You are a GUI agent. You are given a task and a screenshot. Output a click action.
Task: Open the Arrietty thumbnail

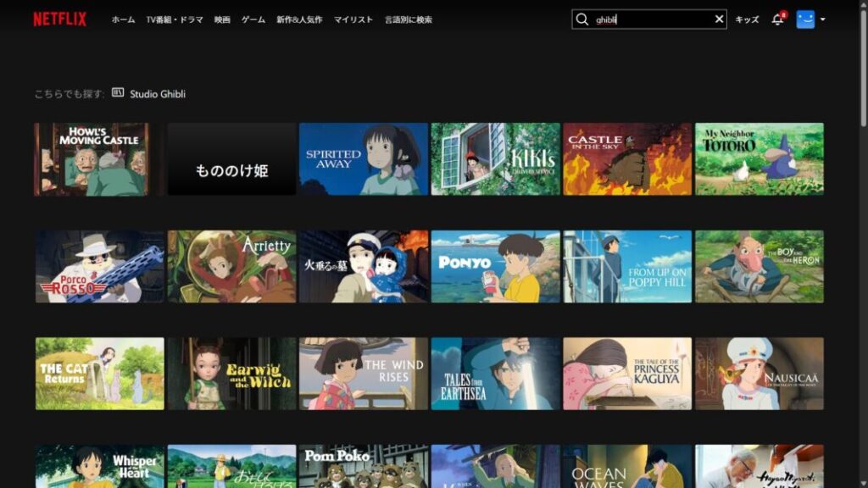click(231, 267)
